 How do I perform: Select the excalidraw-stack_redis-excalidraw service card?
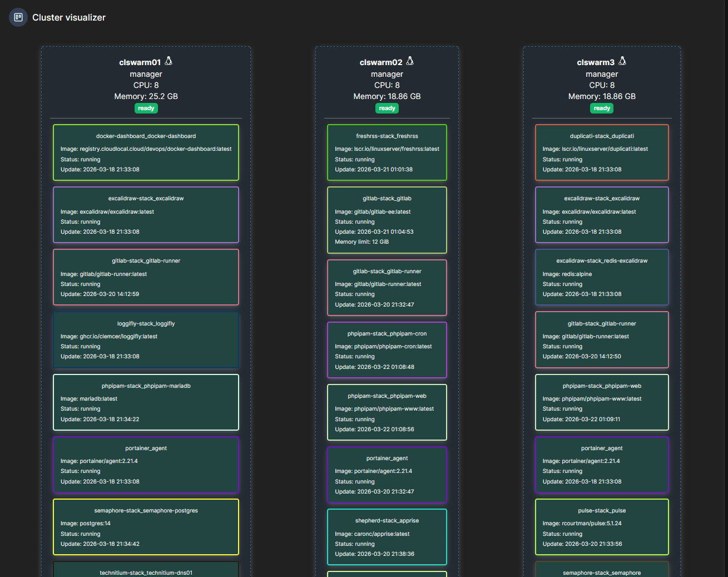602,277
